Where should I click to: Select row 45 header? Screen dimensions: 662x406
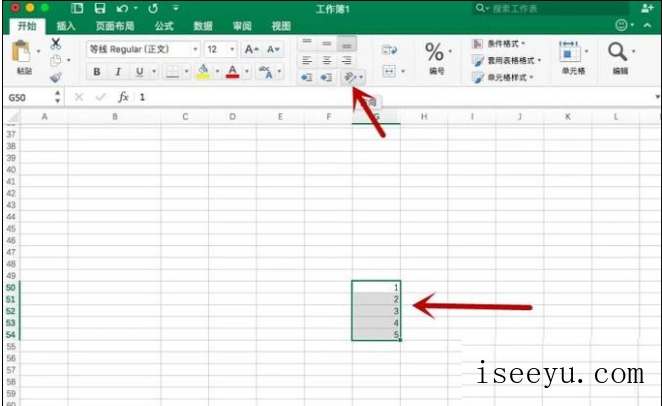(x=11, y=229)
